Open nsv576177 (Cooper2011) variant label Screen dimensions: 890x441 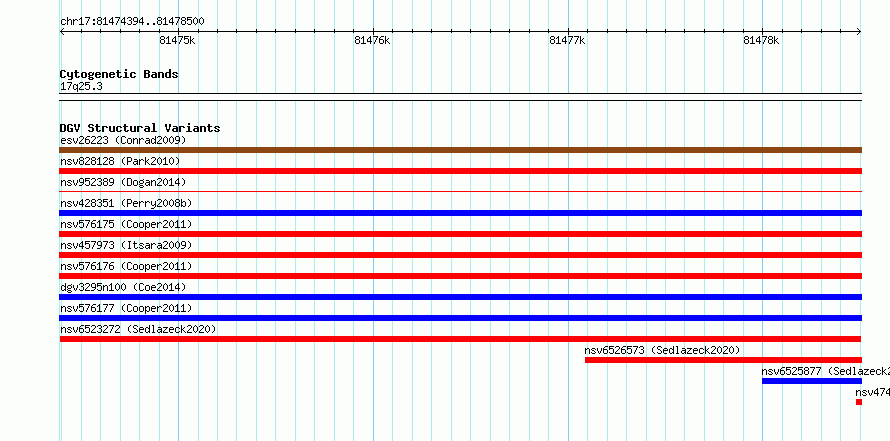[126, 308]
